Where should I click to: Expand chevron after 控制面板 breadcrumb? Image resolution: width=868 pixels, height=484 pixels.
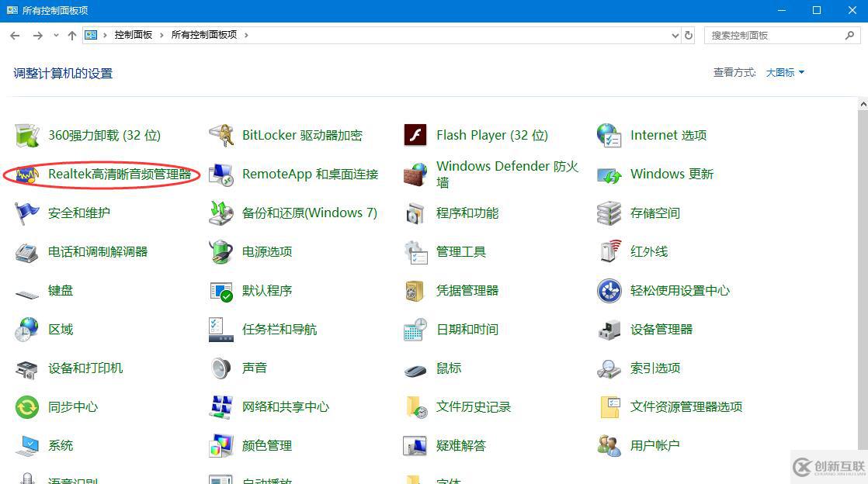[161, 36]
